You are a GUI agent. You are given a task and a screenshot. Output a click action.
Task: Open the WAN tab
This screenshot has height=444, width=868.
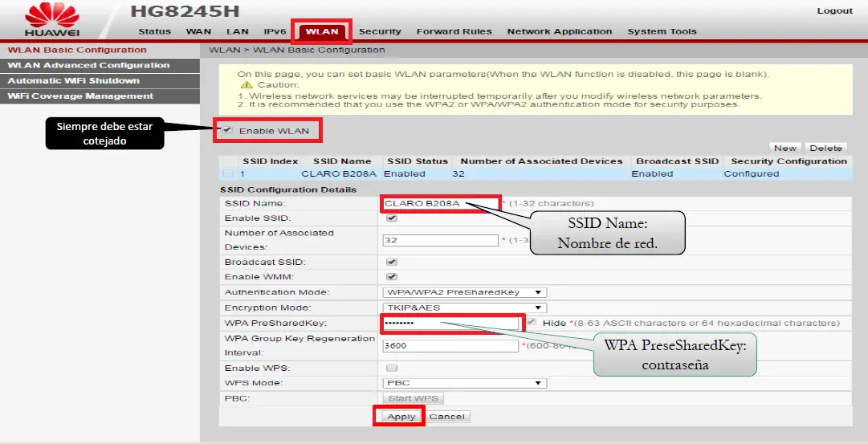pos(198,31)
